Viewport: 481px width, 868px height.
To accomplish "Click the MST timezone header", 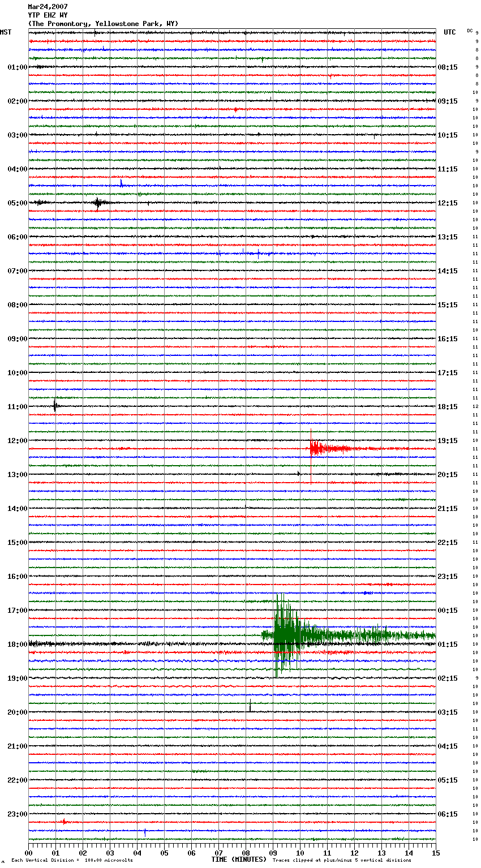I will point(6,32).
